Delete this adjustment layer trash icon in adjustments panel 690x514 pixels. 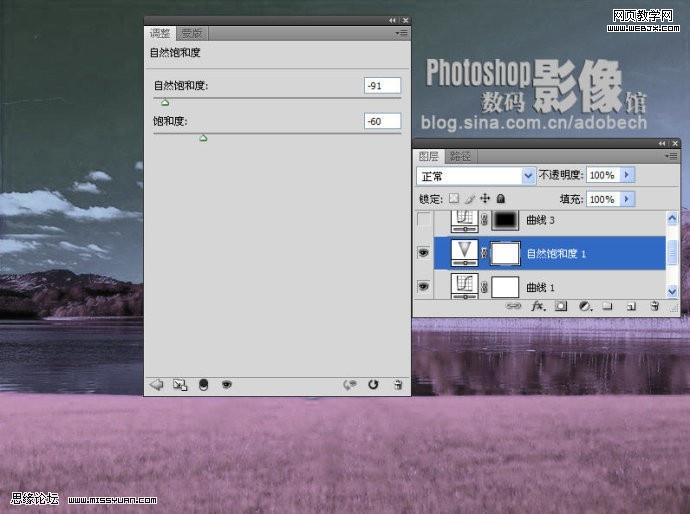coord(397,385)
